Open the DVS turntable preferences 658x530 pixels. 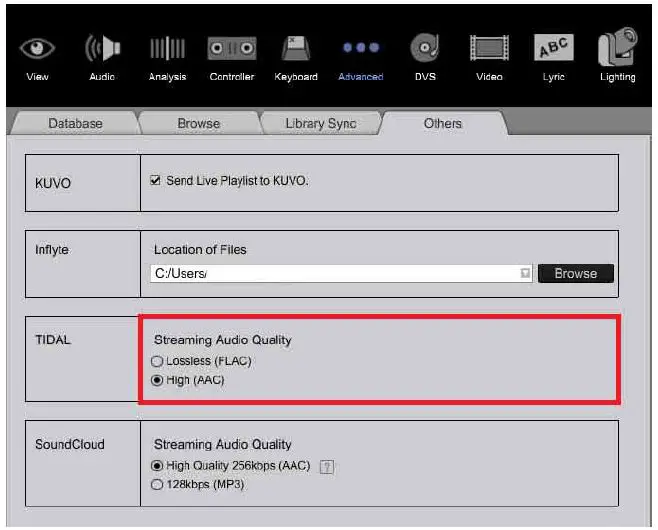(x=425, y=47)
